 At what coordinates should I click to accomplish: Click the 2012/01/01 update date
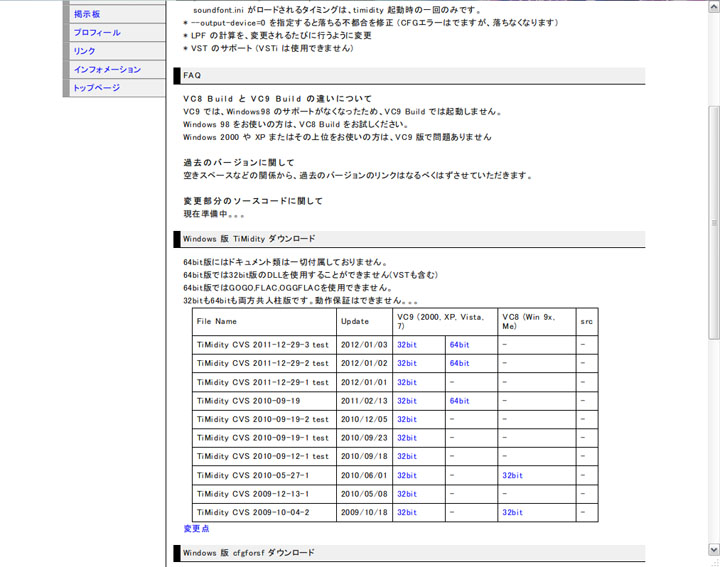(x=364, y=382)
